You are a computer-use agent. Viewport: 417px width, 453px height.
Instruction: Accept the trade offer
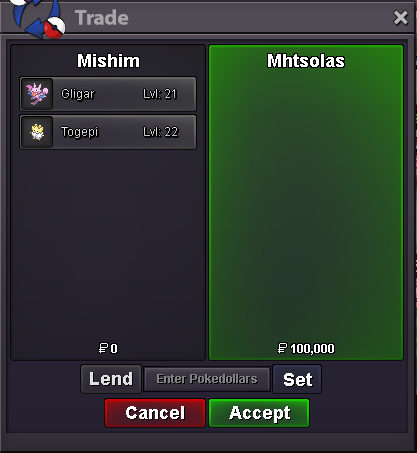(x=259, y=413)
